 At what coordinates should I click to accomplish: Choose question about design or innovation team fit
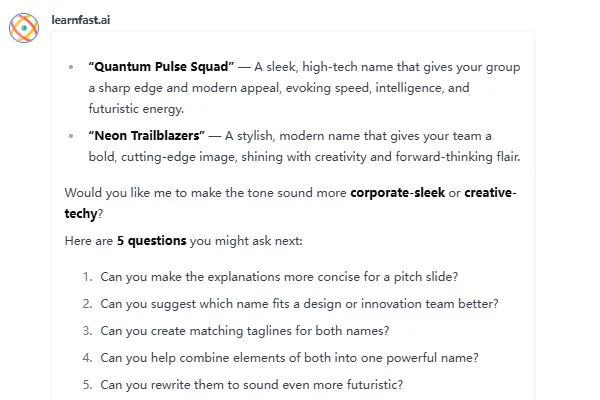click(x=299, y=303)
